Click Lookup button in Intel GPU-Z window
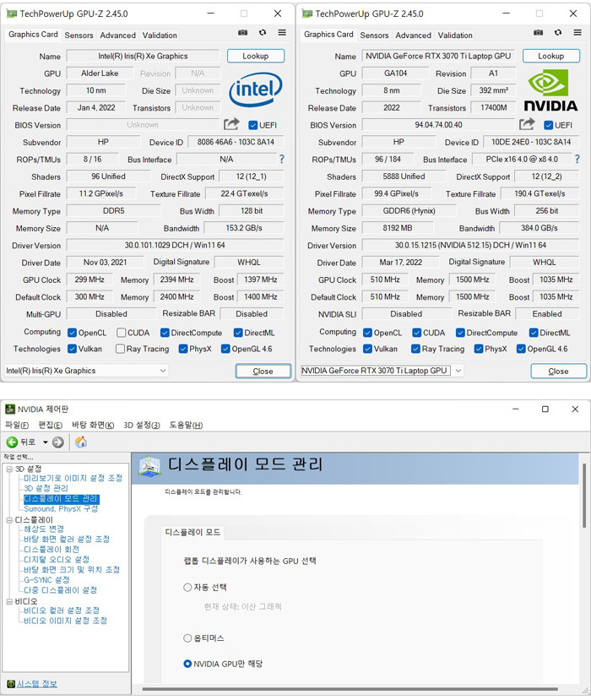 [255, 56]
